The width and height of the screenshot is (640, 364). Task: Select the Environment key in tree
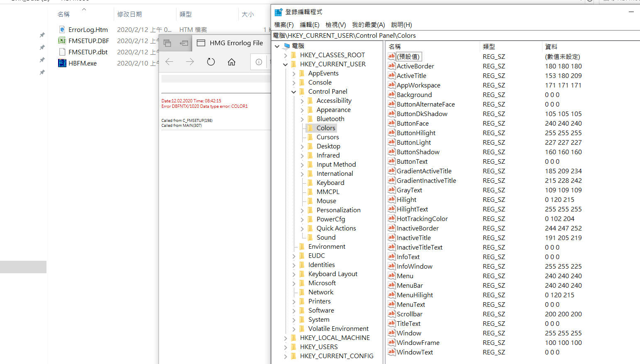(327, 247)
